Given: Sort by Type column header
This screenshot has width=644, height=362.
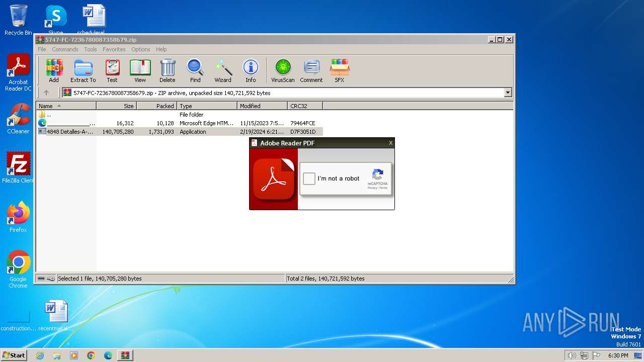Looking at the screenshot, I should click(x=207, y=106).
